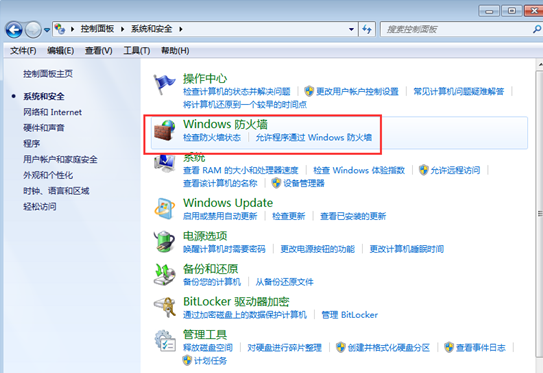543x373 pixels.
Task: Select 程序 category in sidebar
Action: 32,143
